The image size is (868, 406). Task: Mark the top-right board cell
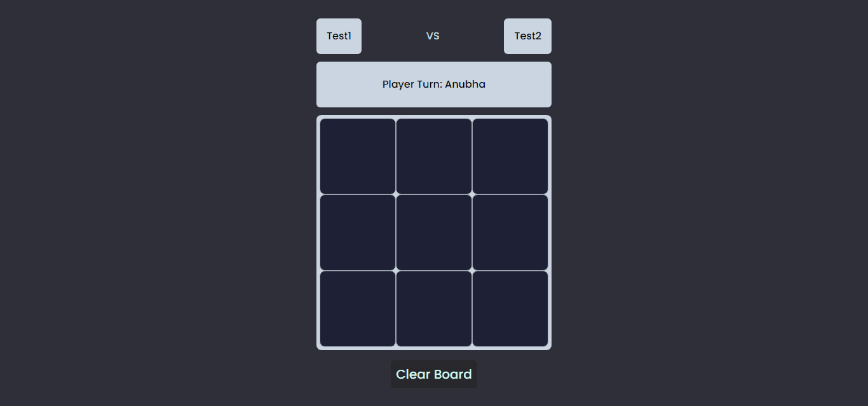pos(510,156)
